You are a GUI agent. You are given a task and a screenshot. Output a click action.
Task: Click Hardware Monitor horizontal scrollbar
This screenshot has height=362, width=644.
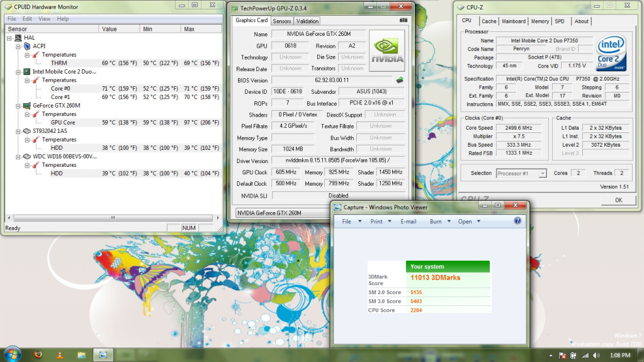pos(113,218)
